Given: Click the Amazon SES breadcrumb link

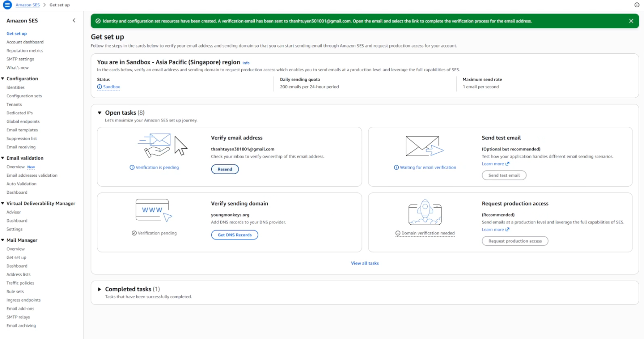Looking at the screenshot, I should (x=27, y=5).
